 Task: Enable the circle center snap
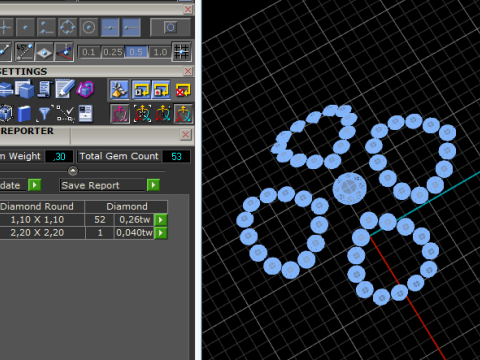pos(88,27)
